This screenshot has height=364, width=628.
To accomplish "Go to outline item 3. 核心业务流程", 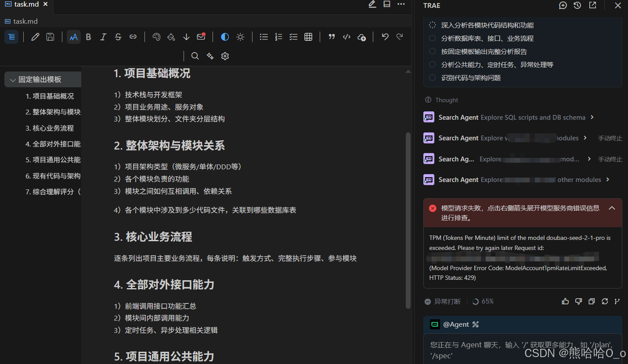I will coord(50,128).
